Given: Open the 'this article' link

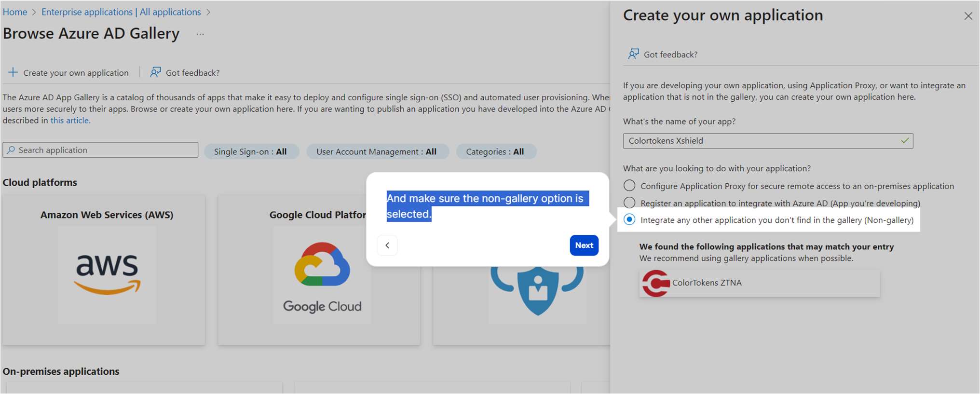Looking at the screenshot, I should pyautogui.click(x=70, y=121).
